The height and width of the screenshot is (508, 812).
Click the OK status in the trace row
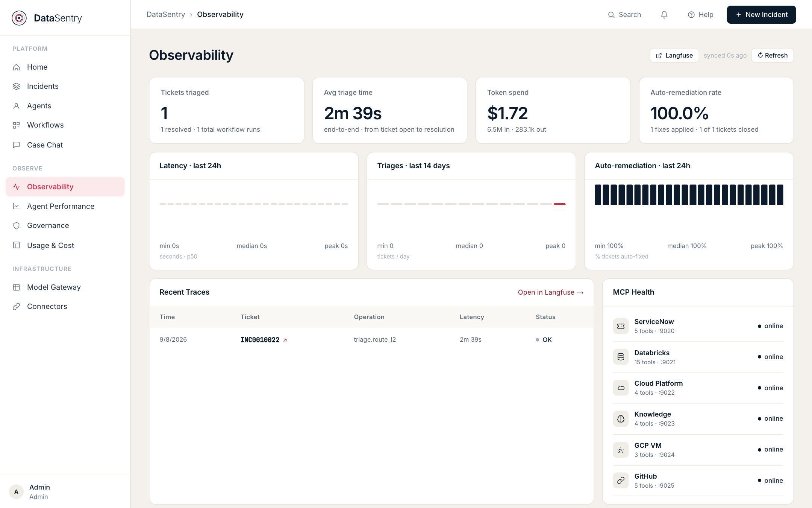544,340
